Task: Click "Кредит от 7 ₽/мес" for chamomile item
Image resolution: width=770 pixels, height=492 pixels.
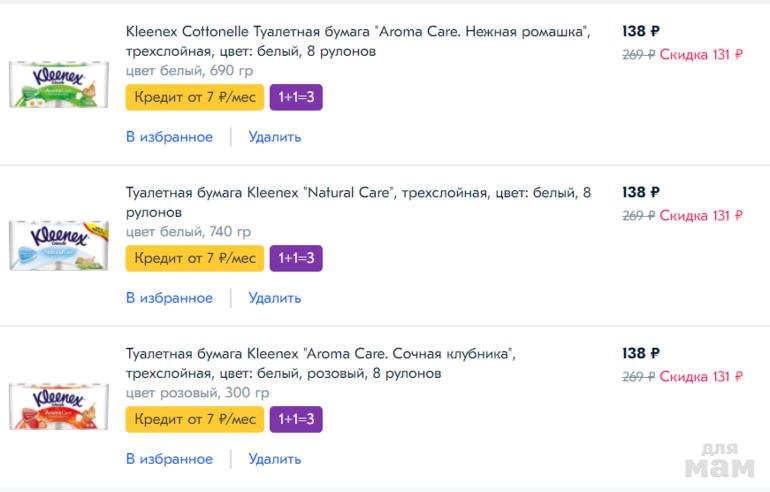Action: coord(194,97)
